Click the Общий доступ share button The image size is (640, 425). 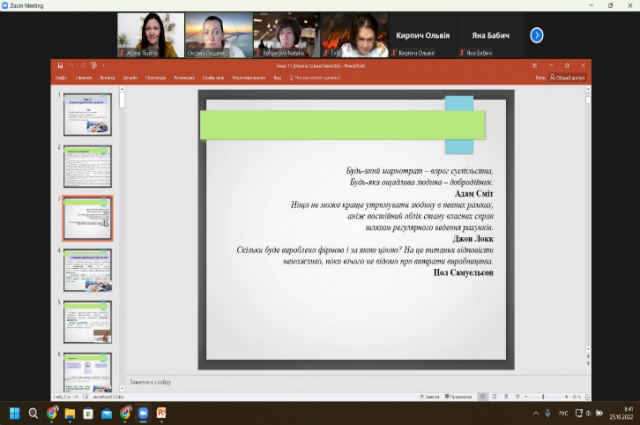[x=567, y=77]
